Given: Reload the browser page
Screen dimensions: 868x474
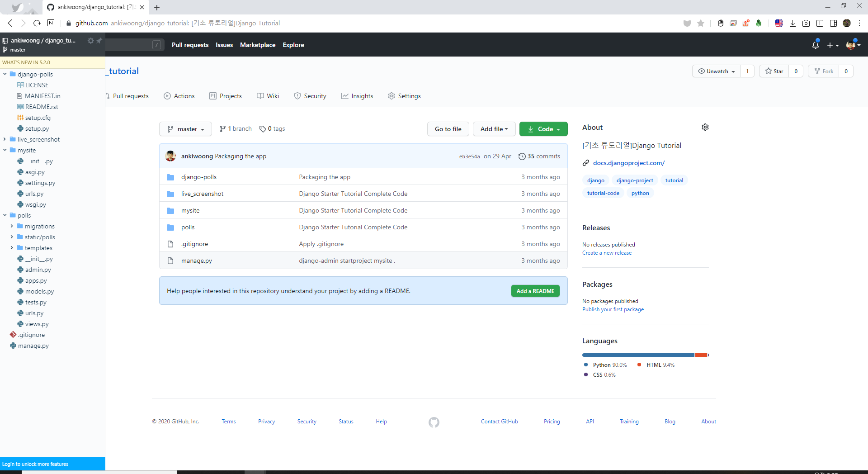Looking at the screenshot, I should [37, 23].
